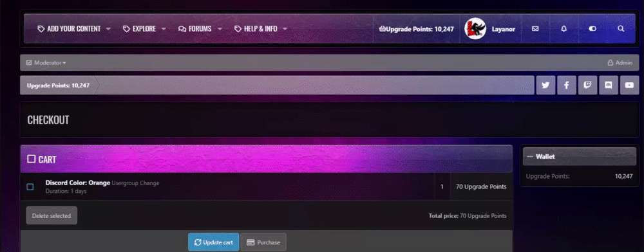The height and width of the screenshot is (252, 644).
Task: Open the Add Your Content menu
Action: point(69,29)
